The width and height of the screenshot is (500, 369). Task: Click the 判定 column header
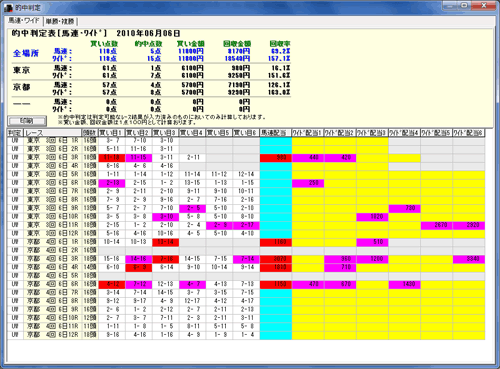click(15, 133)
